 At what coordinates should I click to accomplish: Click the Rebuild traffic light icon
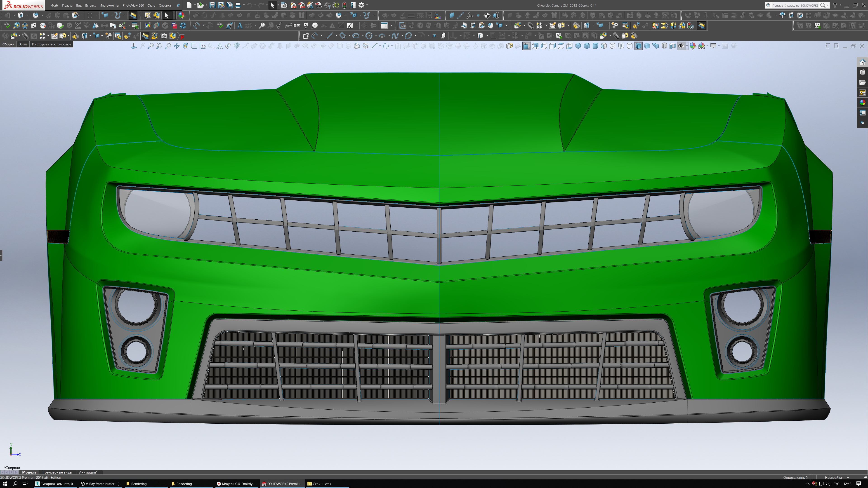tap(344, 5)
